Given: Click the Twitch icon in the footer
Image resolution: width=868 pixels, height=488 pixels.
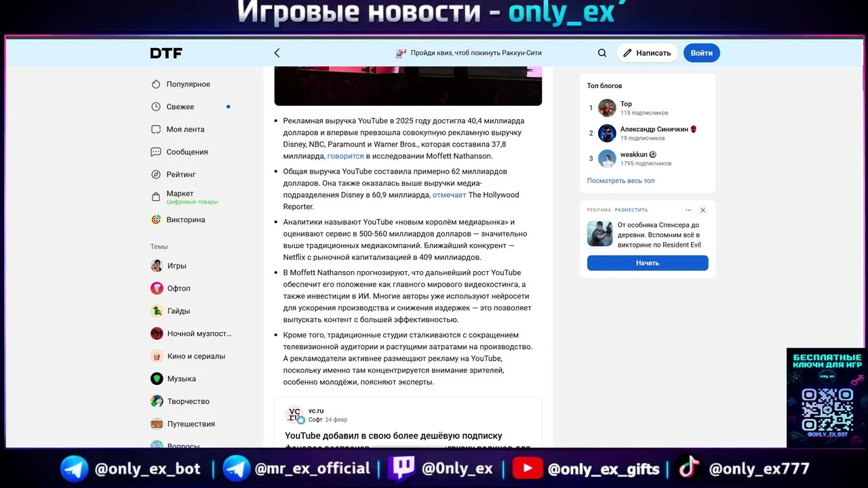Looking at the screenshot, I should (x=401, y=468).
